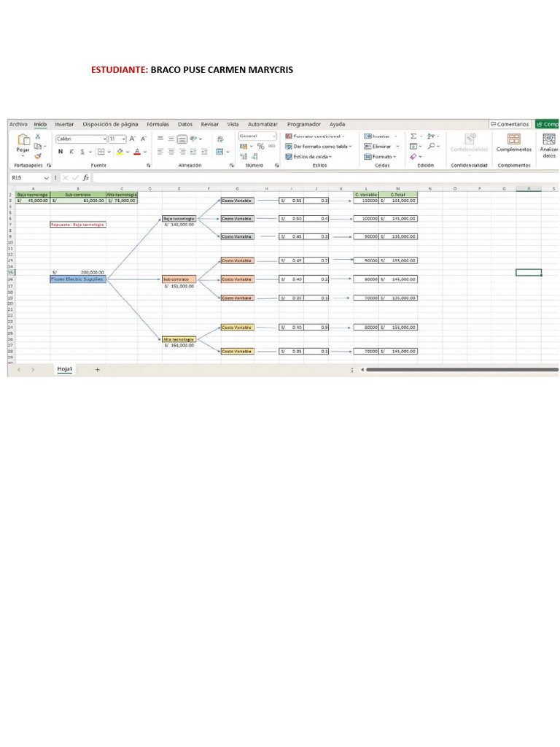Screen dimensions: 560x747
Task: Switch to Disposición de página tab
Action: point(111,124)
